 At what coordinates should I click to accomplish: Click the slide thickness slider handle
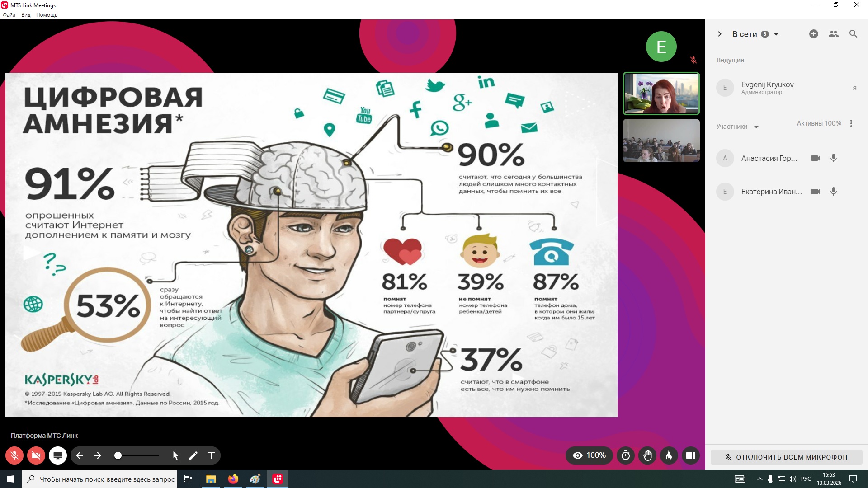[118, 455]
